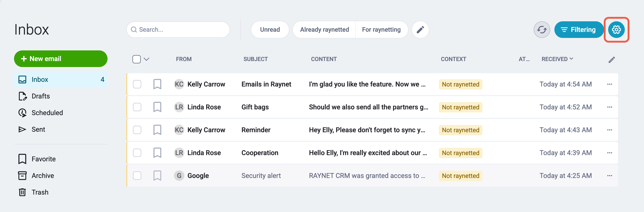Image resolution: width=644 pixels, height=212 pixels.
Task: Apply the Already raynetted filter
Action: click(x=324, y=30)
